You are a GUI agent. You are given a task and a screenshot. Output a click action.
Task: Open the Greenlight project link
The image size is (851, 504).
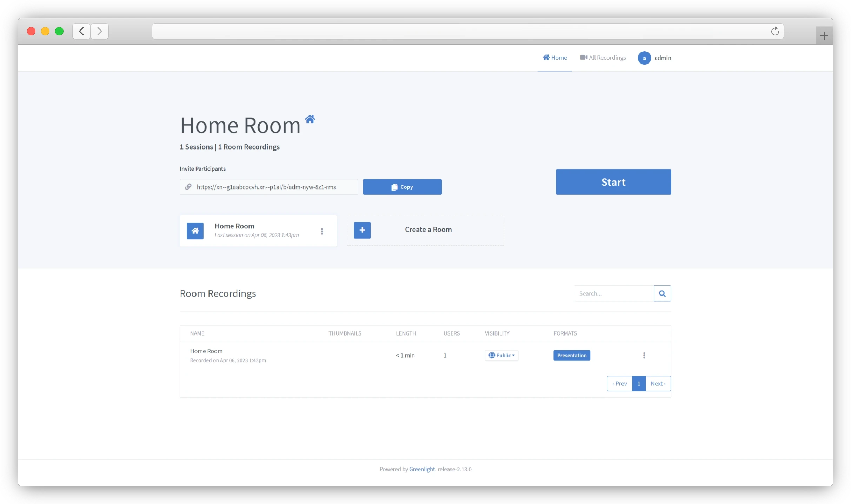click(422, 469)
